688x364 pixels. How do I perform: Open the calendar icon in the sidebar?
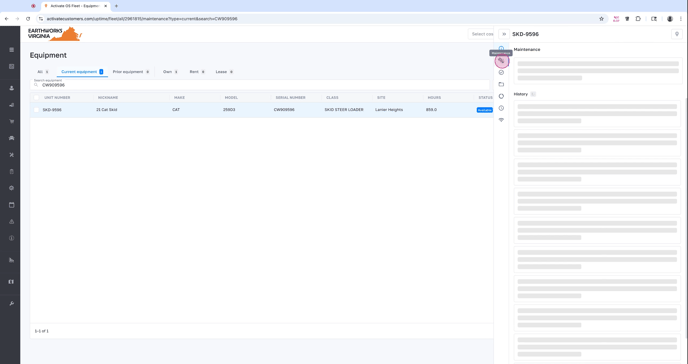pos(11,205)
